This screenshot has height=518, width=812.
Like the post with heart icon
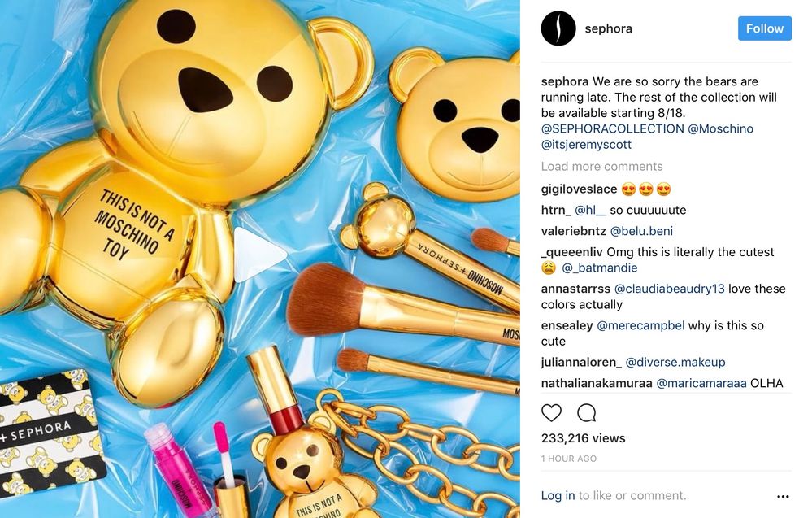(x=551, y=413)
